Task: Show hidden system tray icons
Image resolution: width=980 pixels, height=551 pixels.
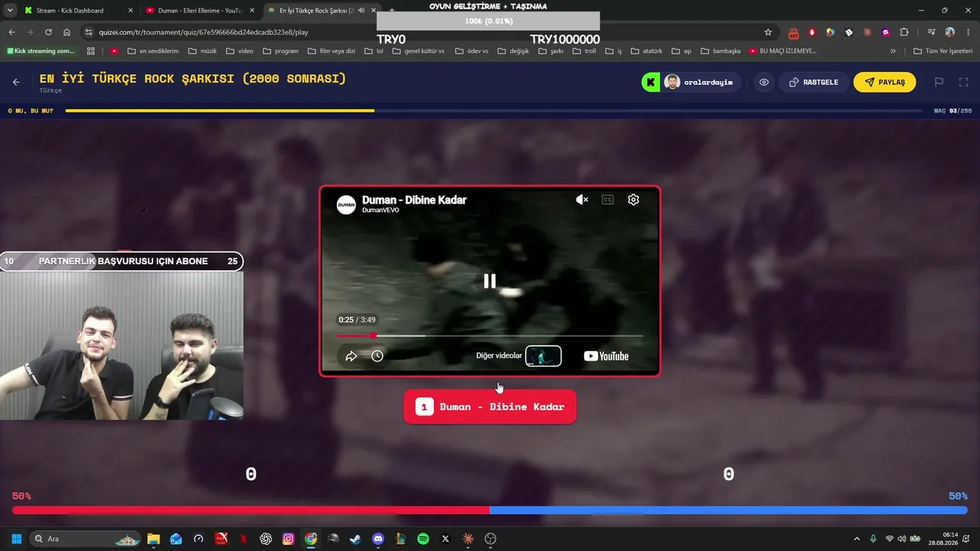Action: [857, 539]
